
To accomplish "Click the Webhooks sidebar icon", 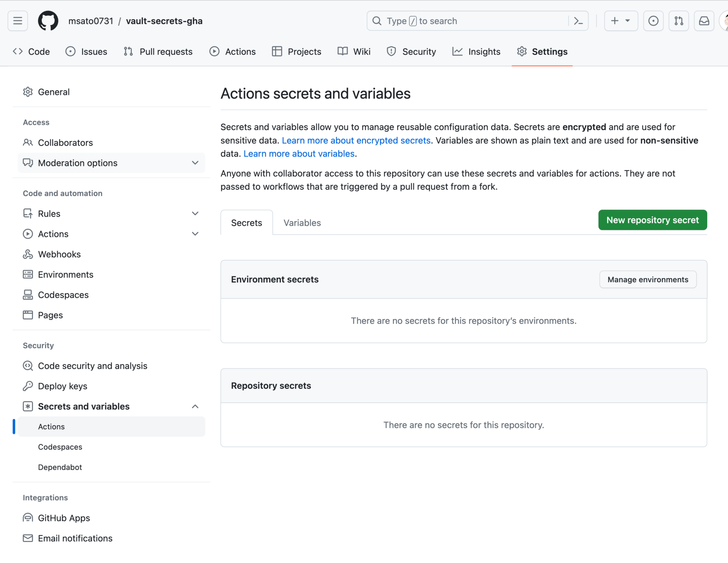I will (x=28, y=254).
